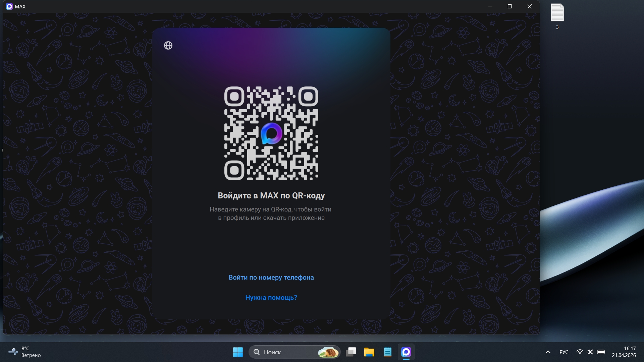Close the MAX window

pos(530,6)
